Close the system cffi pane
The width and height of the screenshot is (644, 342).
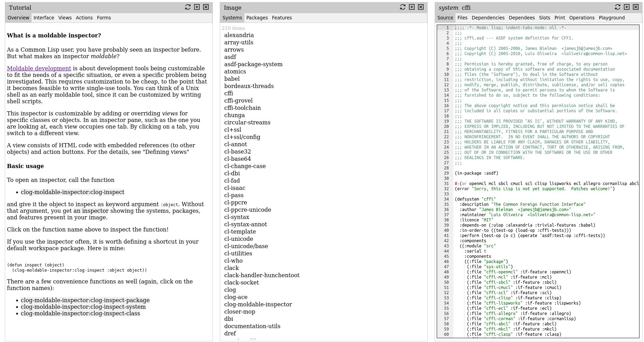coord(636,7)
